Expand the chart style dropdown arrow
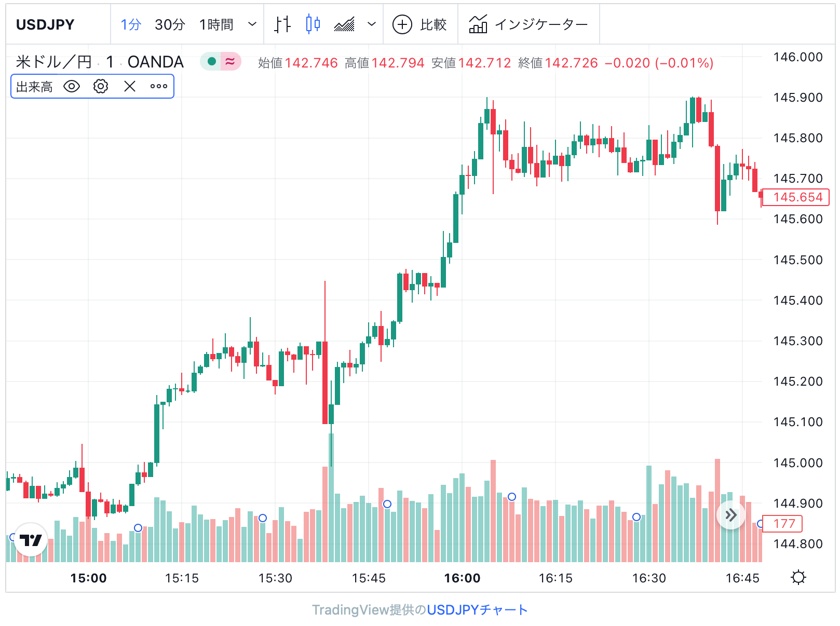Screen dimensions: 840x626 click(372, 24)
